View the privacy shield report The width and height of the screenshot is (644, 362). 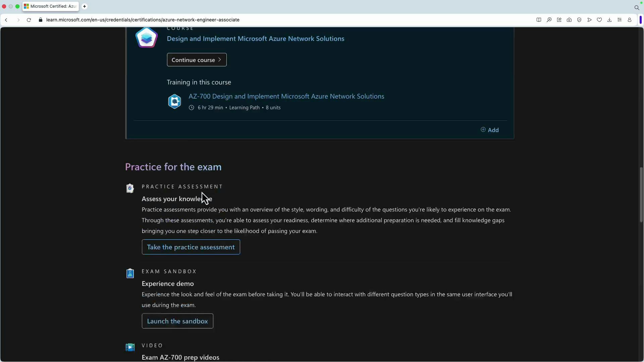[x=579, y=20]
